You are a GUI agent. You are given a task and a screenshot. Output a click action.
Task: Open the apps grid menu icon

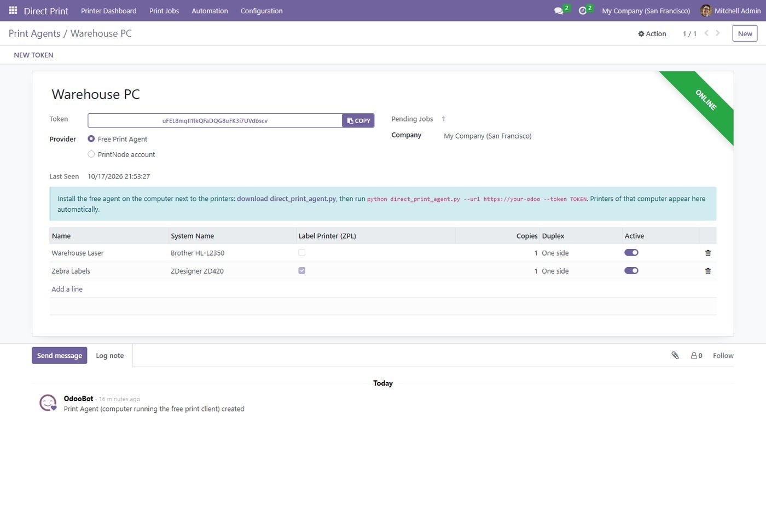click(x=13, y=10)
